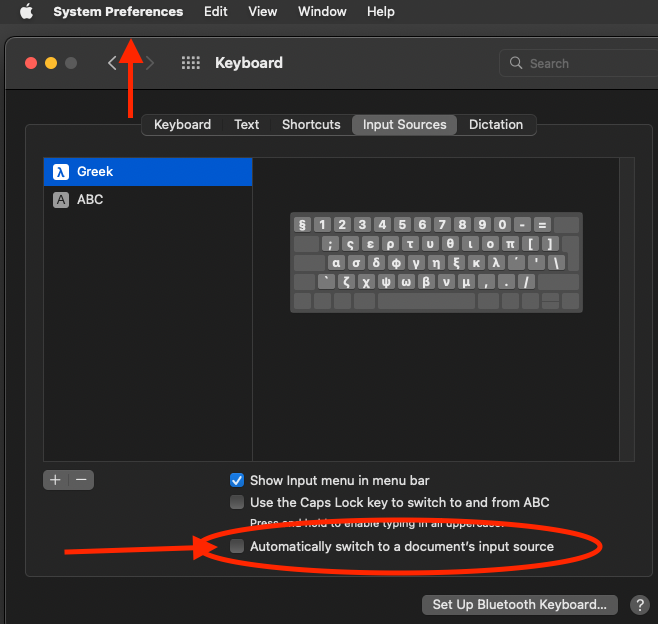The width and height of the screenshot is (658, 624).
Task: Click the Greek keyboard layout preview
Action: 436,263
